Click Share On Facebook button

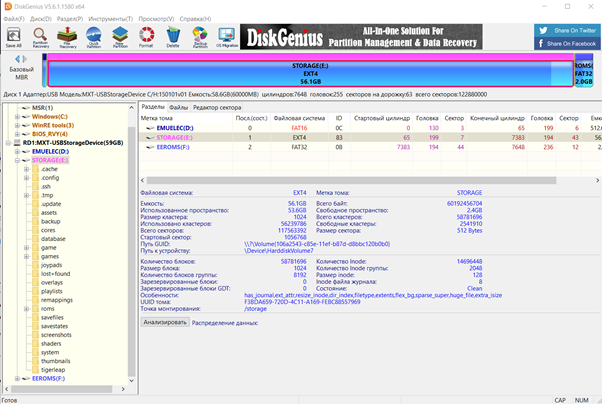(567, 43)
